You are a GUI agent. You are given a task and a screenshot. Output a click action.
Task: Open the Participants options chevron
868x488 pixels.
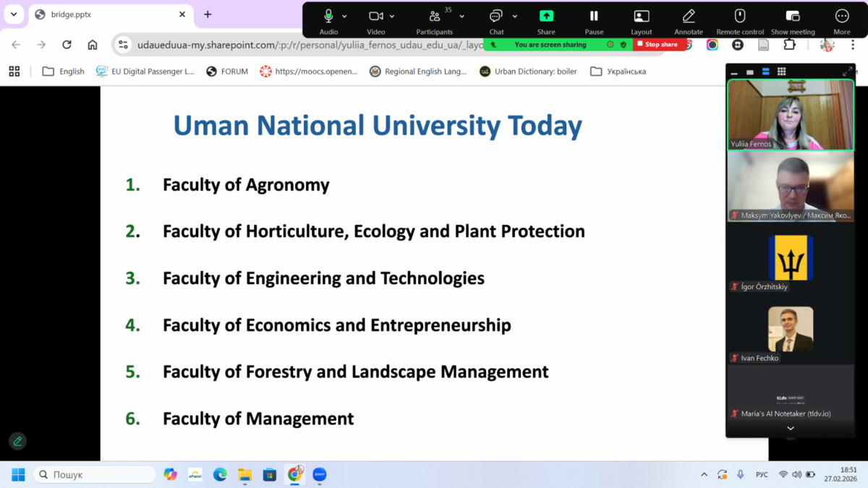462,16
